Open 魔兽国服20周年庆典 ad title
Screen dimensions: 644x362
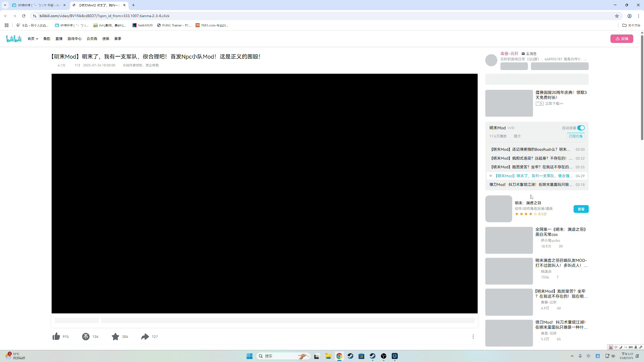[561, 95]
